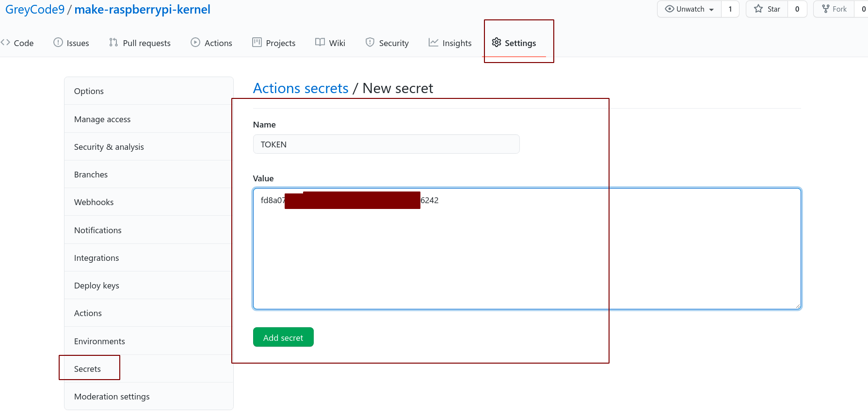Image resolution: width=868 pixels, height=415 pixels.
Task: Click the Name field label
Action: click(x=264, y=125)
